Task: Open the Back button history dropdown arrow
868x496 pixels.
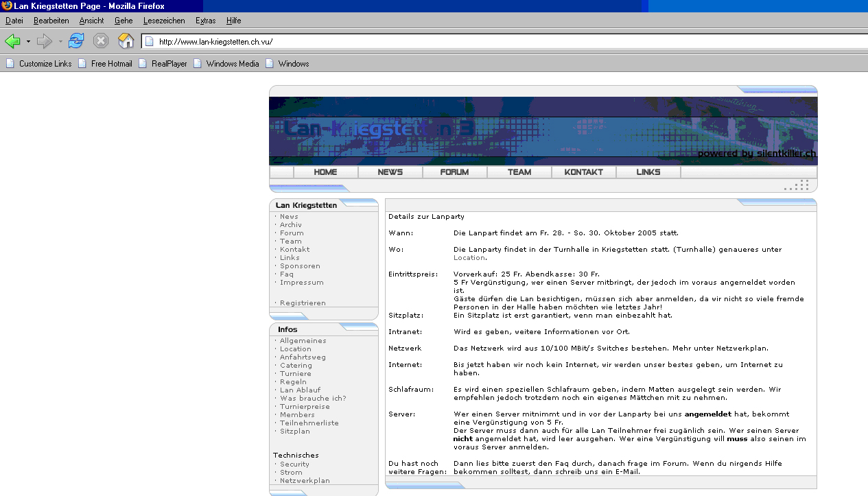Action: pyautogui.click(x=28, y=41)
